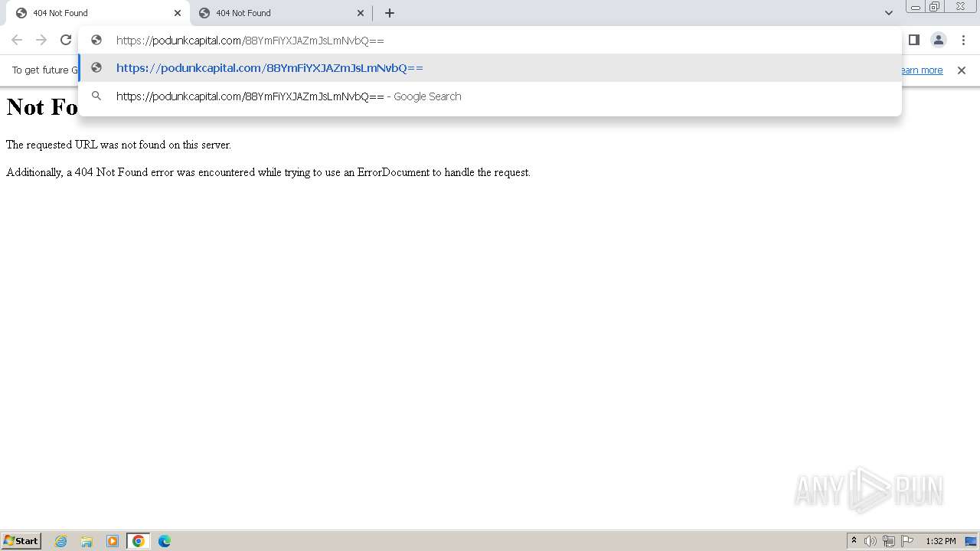Image resolution: width=980 pixels, height=551 pixels.
Task: Open the Windows Start button
Action: (x=21, y=540)
